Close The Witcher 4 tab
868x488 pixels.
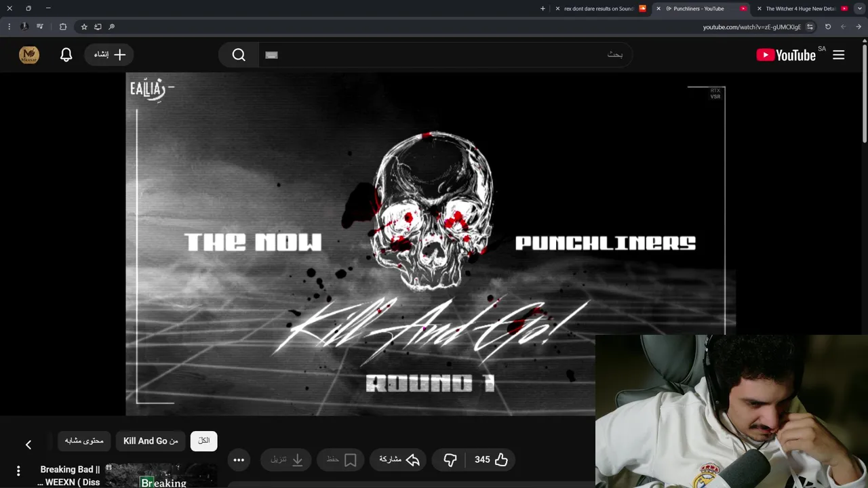click(759, 9)
